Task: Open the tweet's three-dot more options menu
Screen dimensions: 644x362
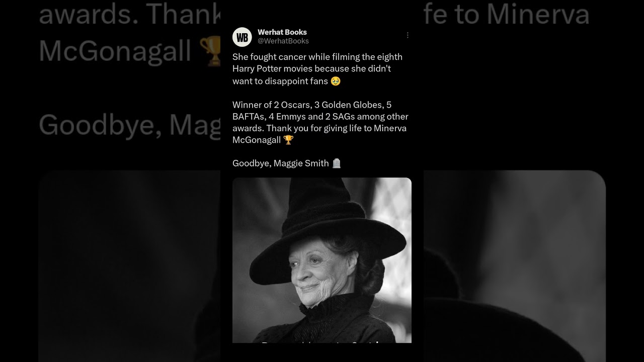Action: (408, 35)
